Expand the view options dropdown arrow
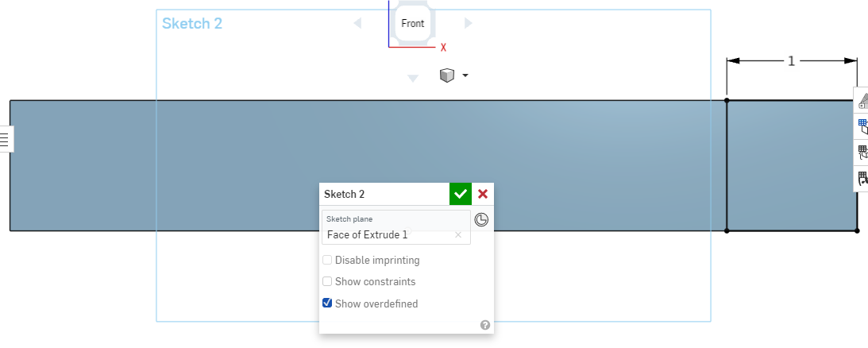The height and width of the screenshot is (348, 868). coord(465,75)
